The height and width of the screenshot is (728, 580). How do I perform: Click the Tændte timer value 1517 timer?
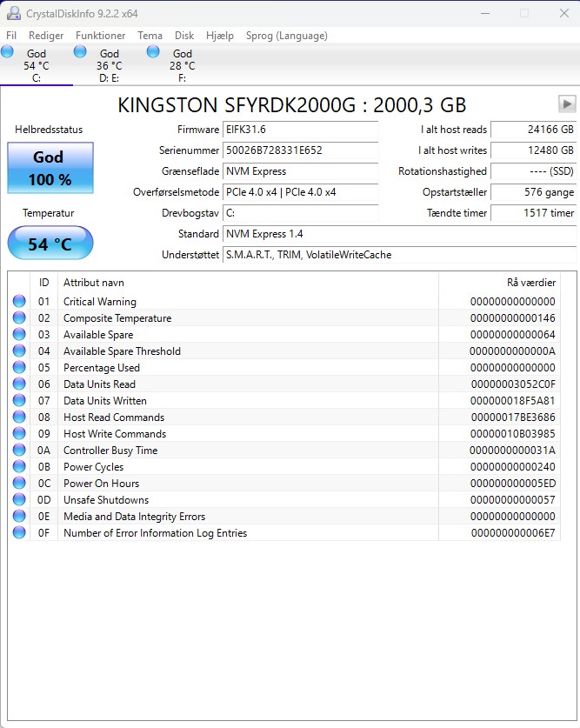click(x=534, y=213)
